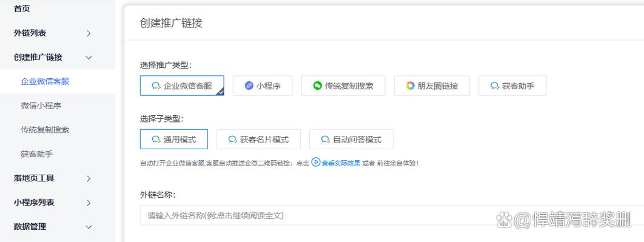Expand the 落地页工具 chevron
This screenshot has height=242, width=644.
point(89,178)
